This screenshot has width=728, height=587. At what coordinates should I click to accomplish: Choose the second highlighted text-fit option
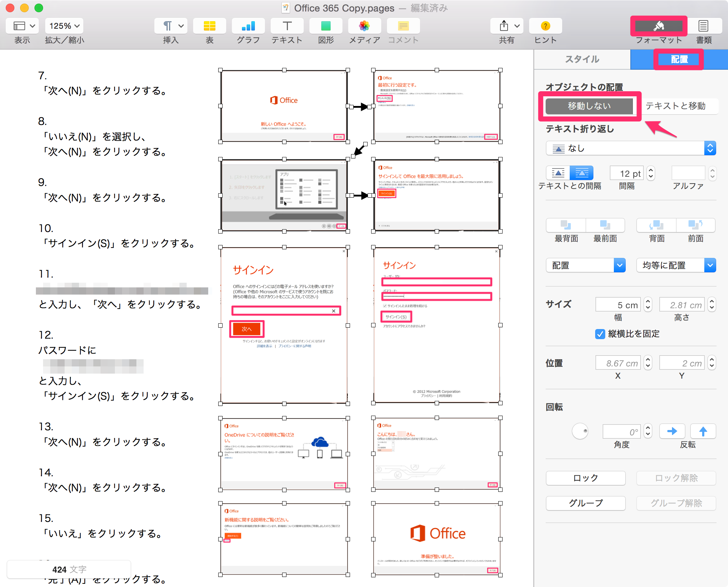point(582,173)
